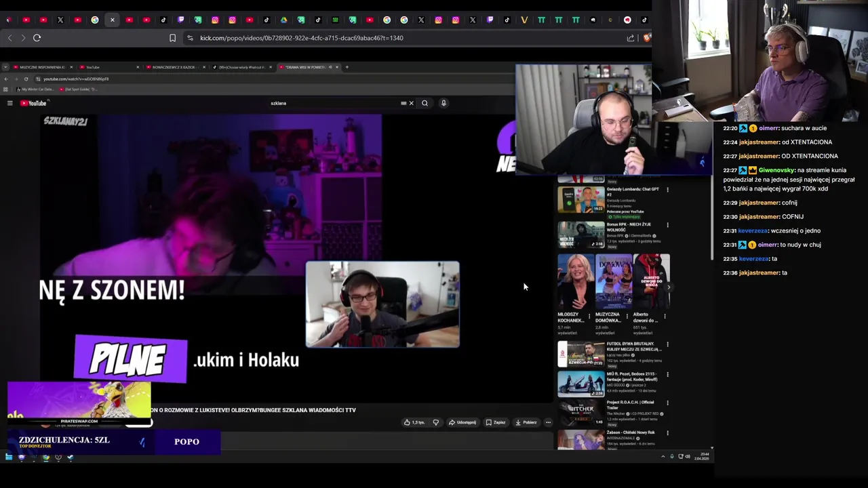Go back in the inner YouTube browser

click(x=6, y=79)
